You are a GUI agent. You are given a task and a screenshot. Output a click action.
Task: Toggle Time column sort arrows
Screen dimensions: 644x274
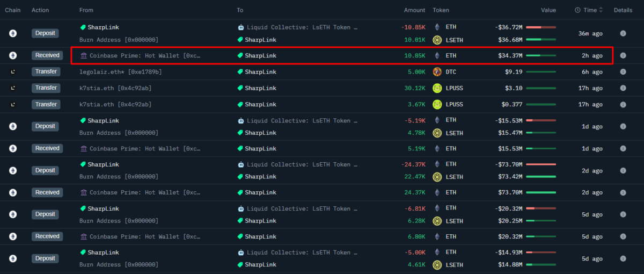[x=601, y=10]
